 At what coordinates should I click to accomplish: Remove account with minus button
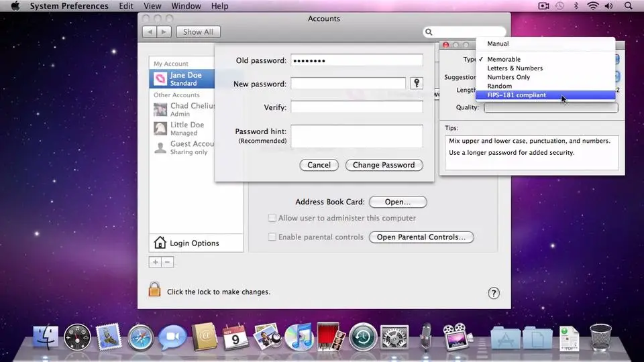point(168,262)
